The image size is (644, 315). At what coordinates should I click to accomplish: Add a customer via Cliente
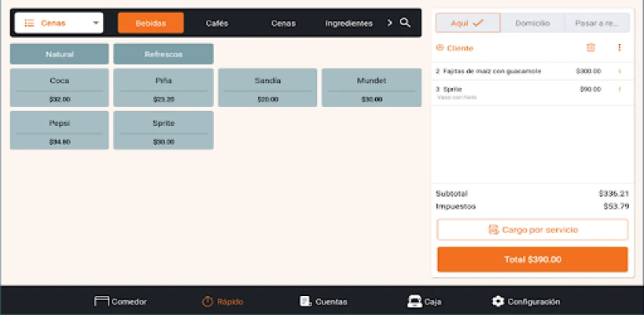pos(455,48)
